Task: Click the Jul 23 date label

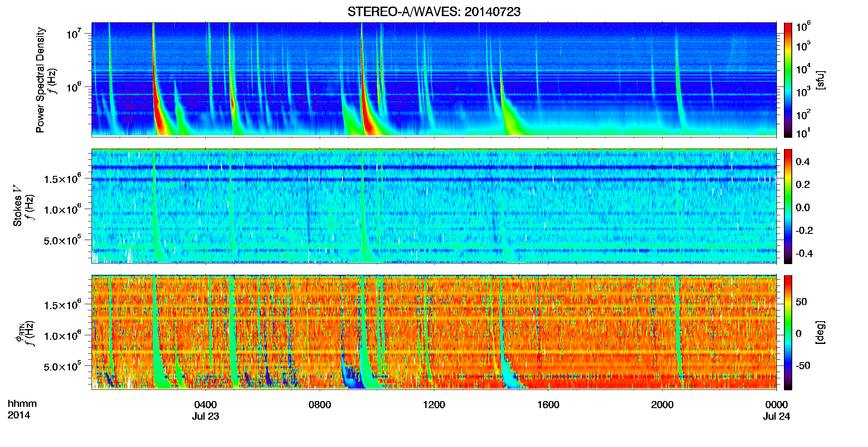Action: click(x=205, y=416)
